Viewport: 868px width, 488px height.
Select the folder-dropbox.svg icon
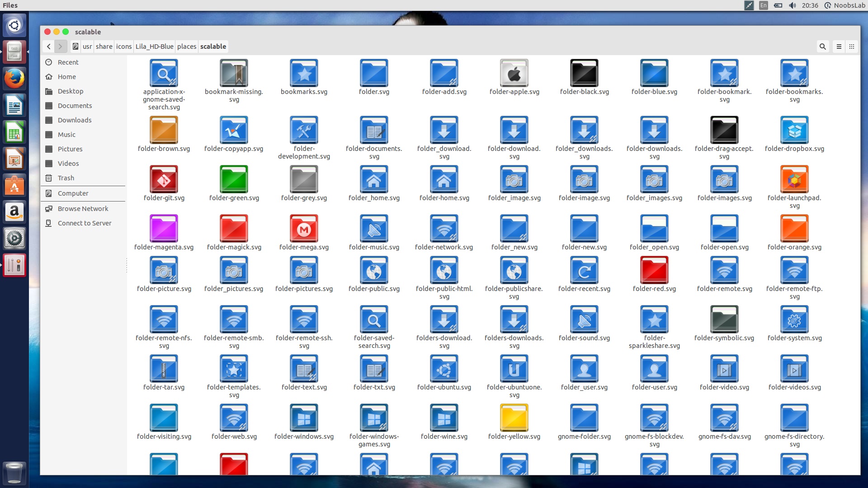click(x=794, y=130)
